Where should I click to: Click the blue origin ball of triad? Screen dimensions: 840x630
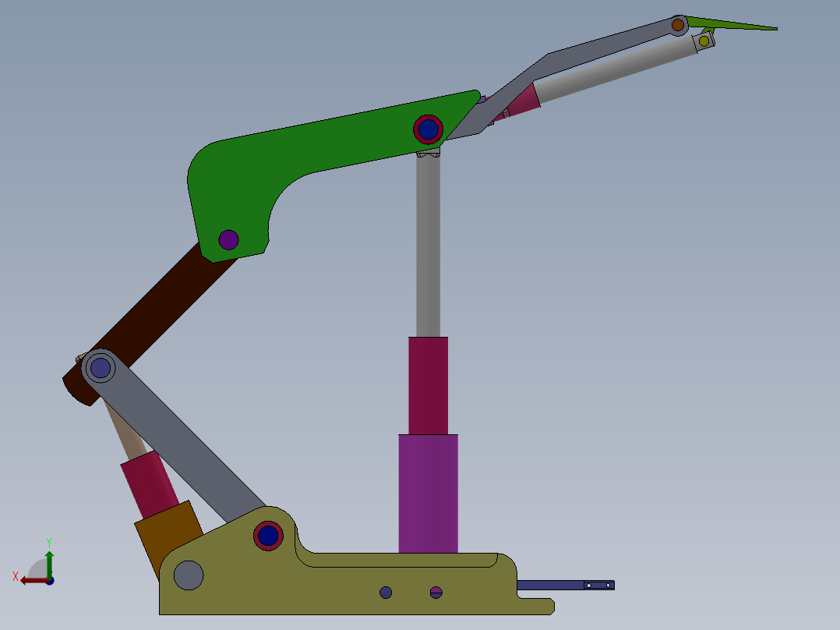tap(50, 581)
